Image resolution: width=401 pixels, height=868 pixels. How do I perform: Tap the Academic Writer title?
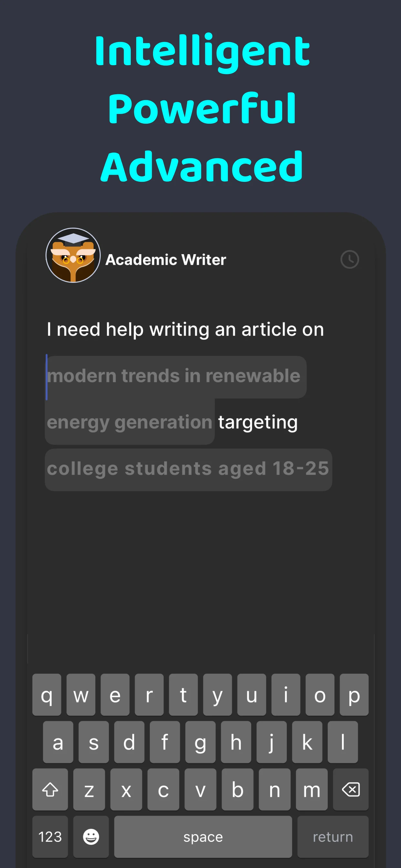pyautogui.click(x=166, y=260)
